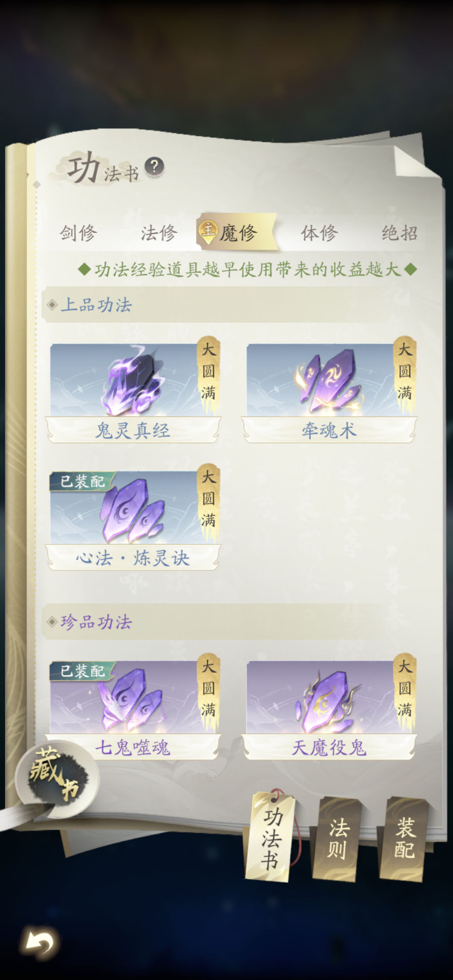Tap the back arrow icon

click(x=40, y=943)
